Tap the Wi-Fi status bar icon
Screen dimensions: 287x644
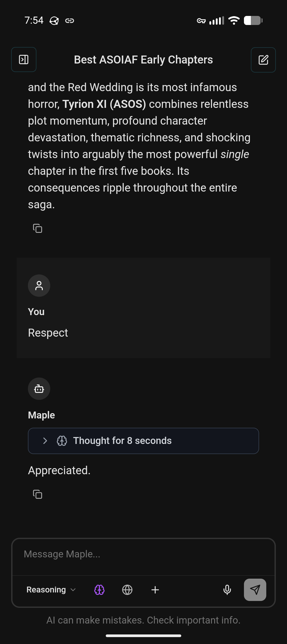[x=234, y=20]
